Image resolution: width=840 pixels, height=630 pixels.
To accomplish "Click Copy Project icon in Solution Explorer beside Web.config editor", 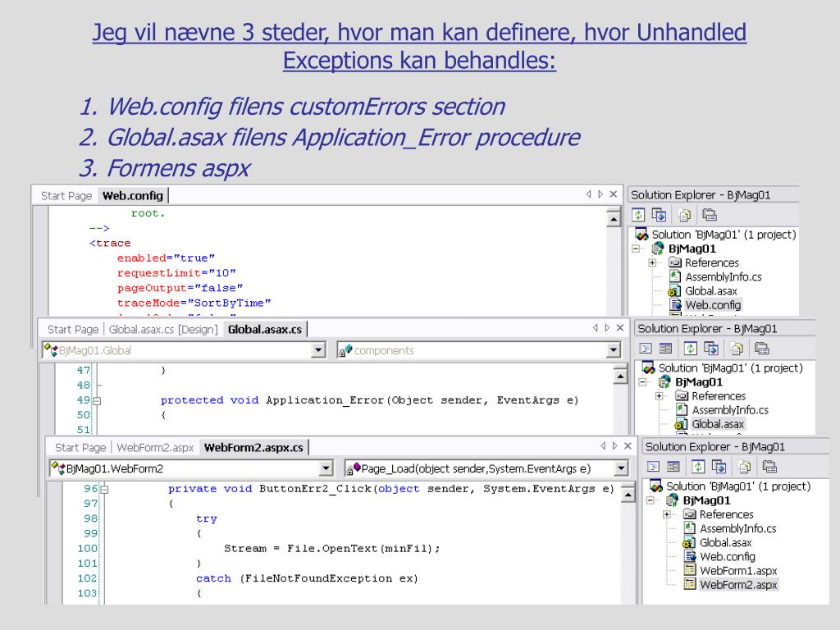I will point(659,215).
